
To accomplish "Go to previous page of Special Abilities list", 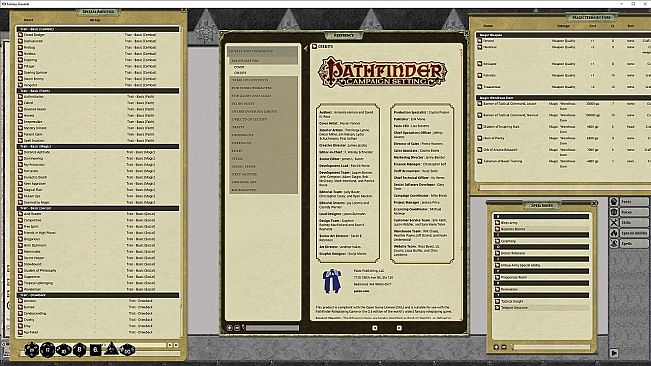I will 169,345.
